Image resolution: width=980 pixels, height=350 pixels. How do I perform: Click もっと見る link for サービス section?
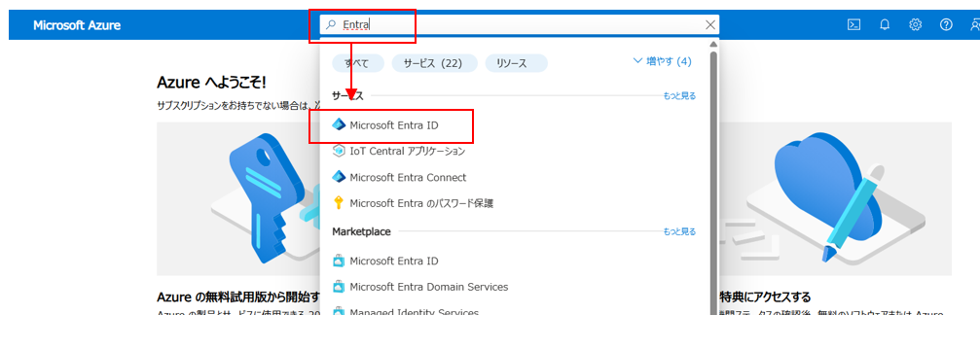[x=679, y=95]
